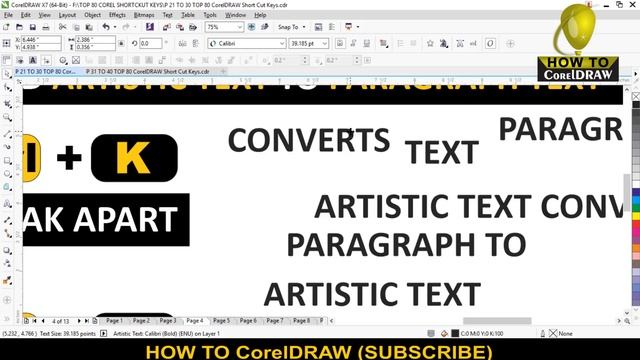640x360 pixels.
Task: Click the Copy icon in toolbar
Action: click(76, 27)
